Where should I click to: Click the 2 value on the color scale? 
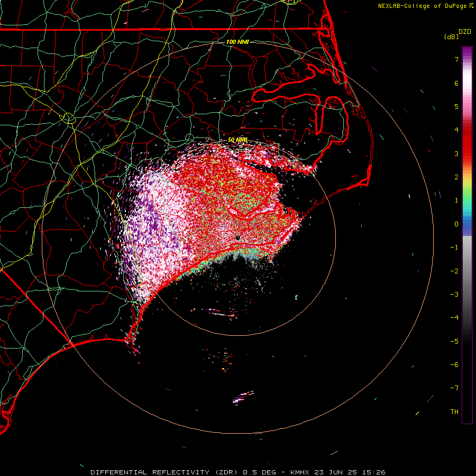tap(456, 177)
